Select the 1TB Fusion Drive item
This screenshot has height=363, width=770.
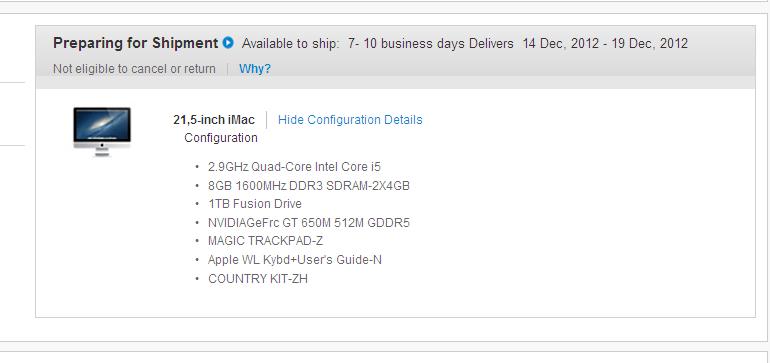tap(255, 204)
